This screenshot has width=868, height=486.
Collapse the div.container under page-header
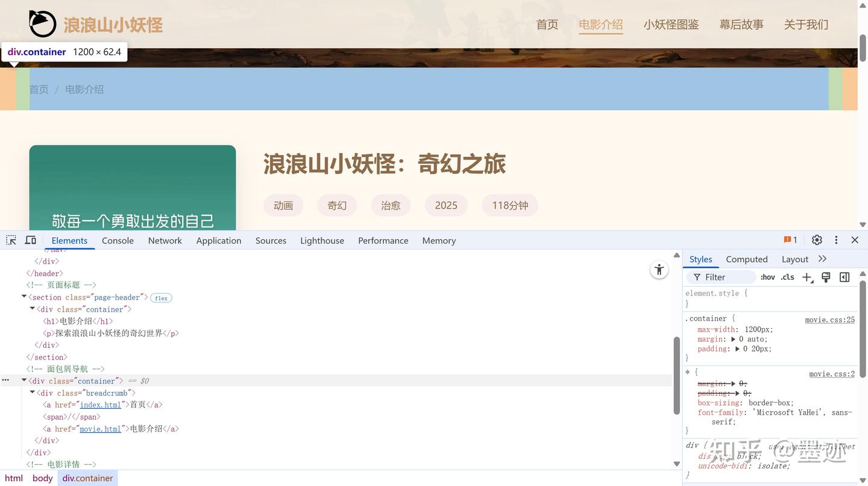click(x=33, y=309)
